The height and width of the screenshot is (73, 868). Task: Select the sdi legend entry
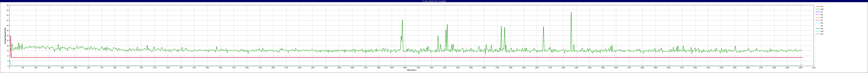[819, 20]
